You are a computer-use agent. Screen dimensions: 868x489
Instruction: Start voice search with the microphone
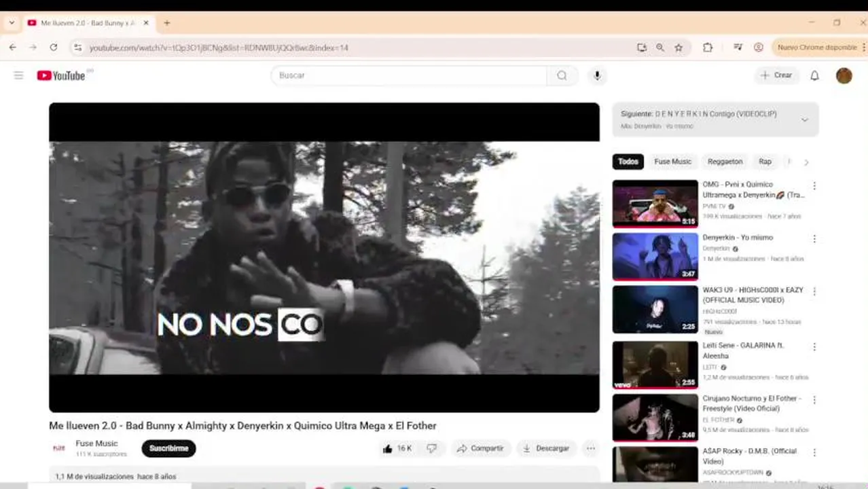597,75
